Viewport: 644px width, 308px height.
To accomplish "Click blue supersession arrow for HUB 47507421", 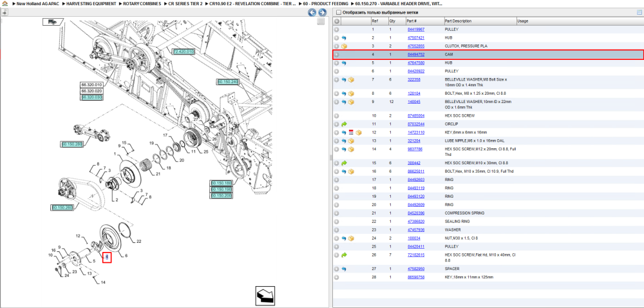I will pos(344,38).
